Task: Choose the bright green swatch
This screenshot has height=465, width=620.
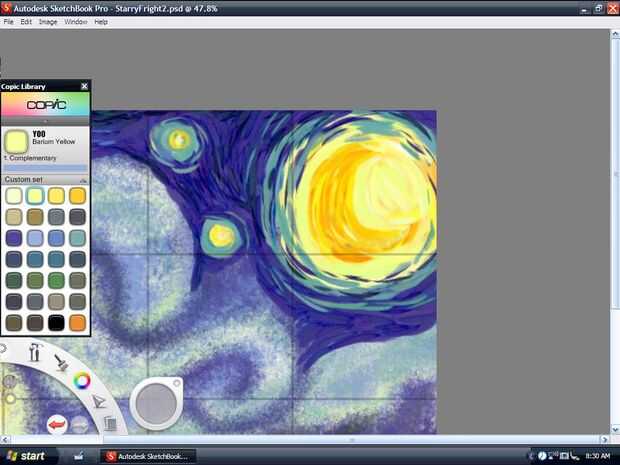Action: click(56, 280)
